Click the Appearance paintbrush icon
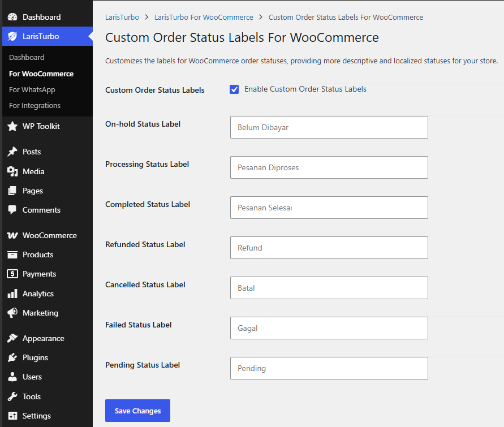 pyautogui.click(x=12, y=338)
